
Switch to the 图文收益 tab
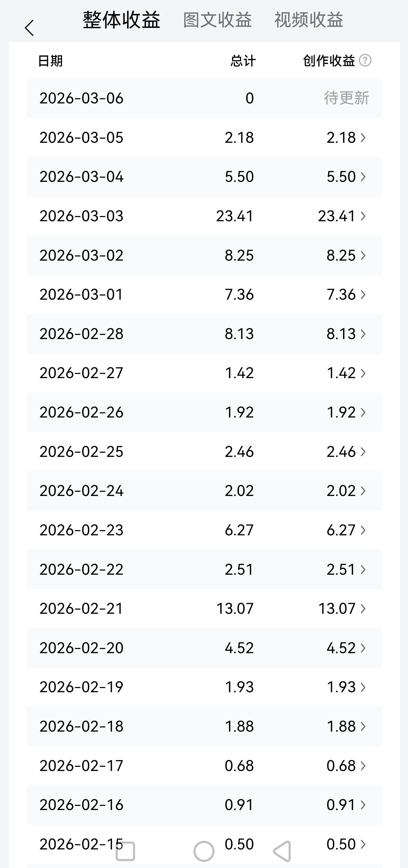[x=217, y=20]
